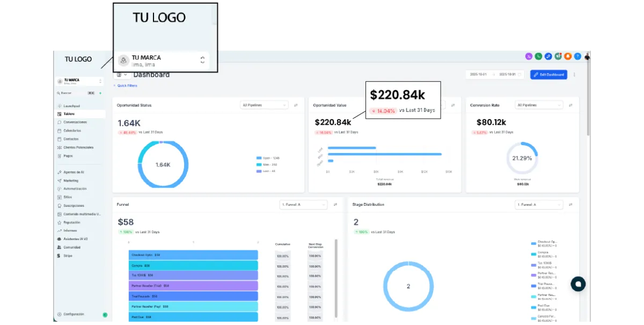644x325 pixels.
Task: Open the orange notifications bell
Action: (568, 56)
